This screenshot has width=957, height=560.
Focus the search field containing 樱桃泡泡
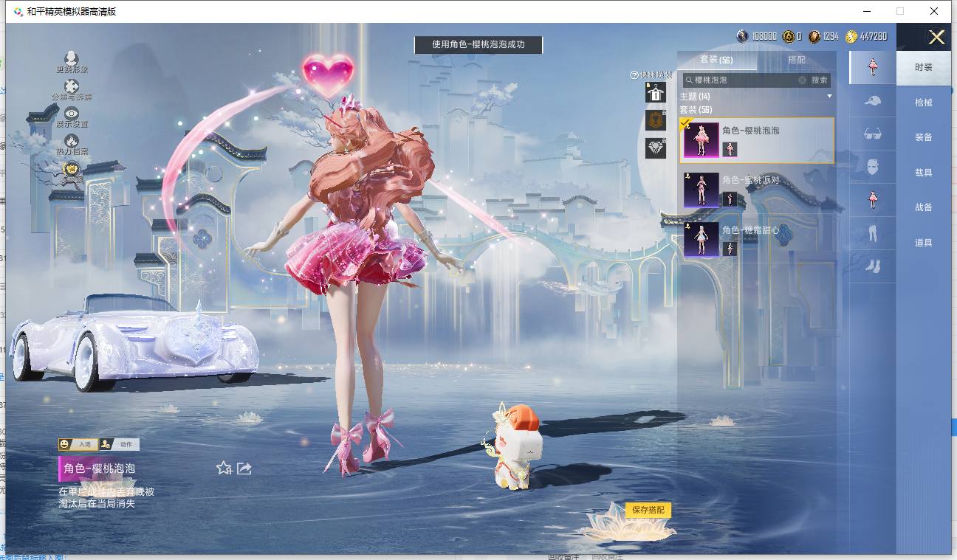pos(744,80)
